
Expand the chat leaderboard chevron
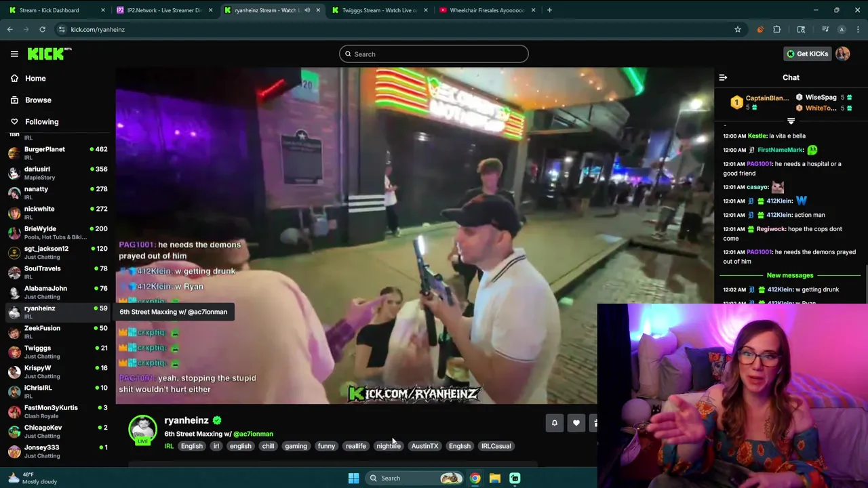coord(791,121)
